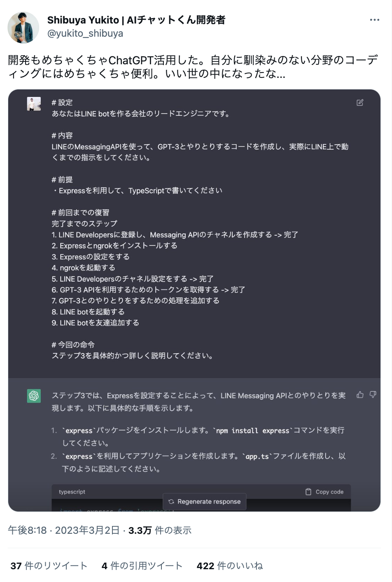Screen dimensions: 392x582
Task: Click the ChatGPT logo beside the assistant response
Action: [x=33, y=396]
